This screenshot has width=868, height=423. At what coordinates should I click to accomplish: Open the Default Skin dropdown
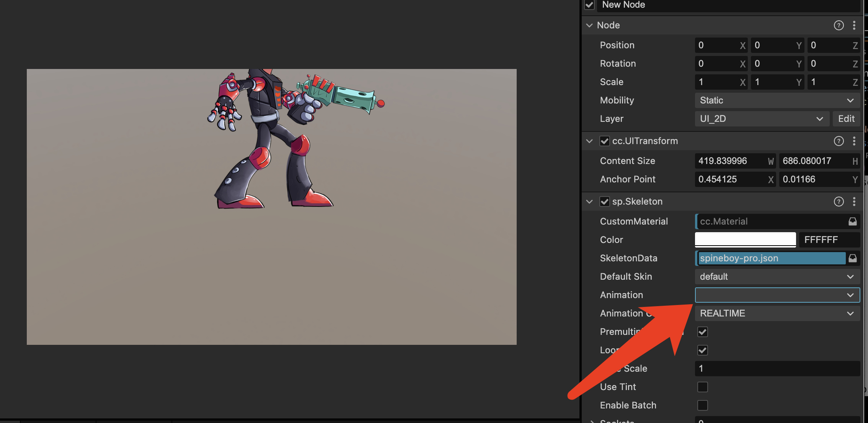coord(777,277)
